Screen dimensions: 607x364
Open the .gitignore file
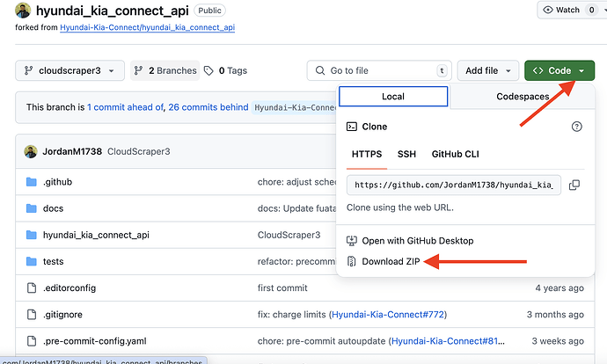click(62, 315)
